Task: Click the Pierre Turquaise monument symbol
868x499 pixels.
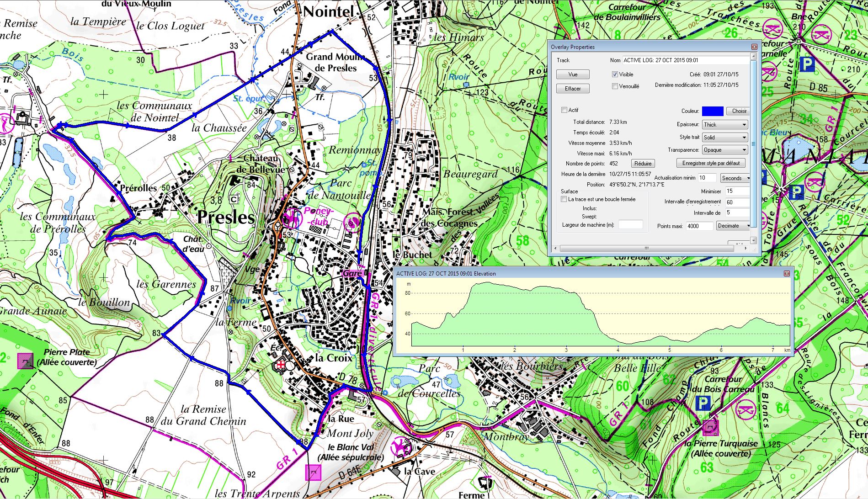Action: tap(710, 427)
